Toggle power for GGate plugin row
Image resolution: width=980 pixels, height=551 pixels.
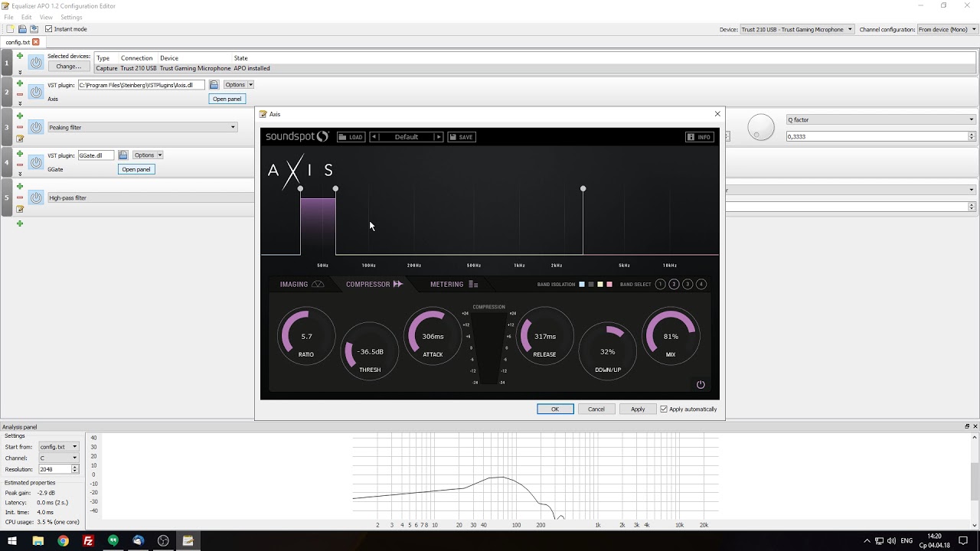tap(36, 162)
